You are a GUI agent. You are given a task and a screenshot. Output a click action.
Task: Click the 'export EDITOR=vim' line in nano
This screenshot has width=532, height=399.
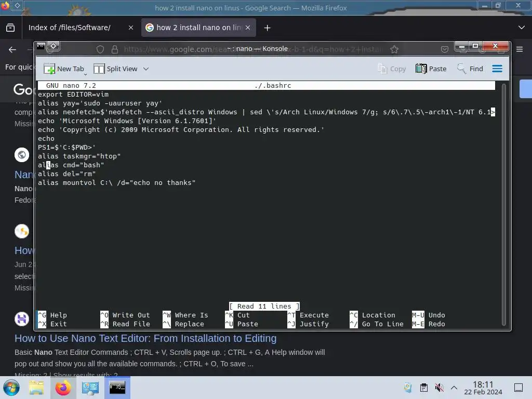(73, 95)
